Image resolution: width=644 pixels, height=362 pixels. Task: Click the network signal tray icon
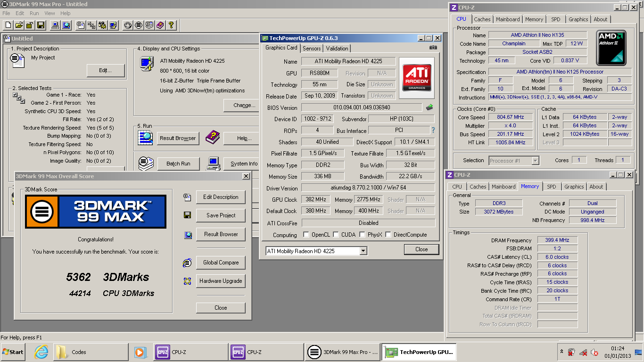point(583,352)
